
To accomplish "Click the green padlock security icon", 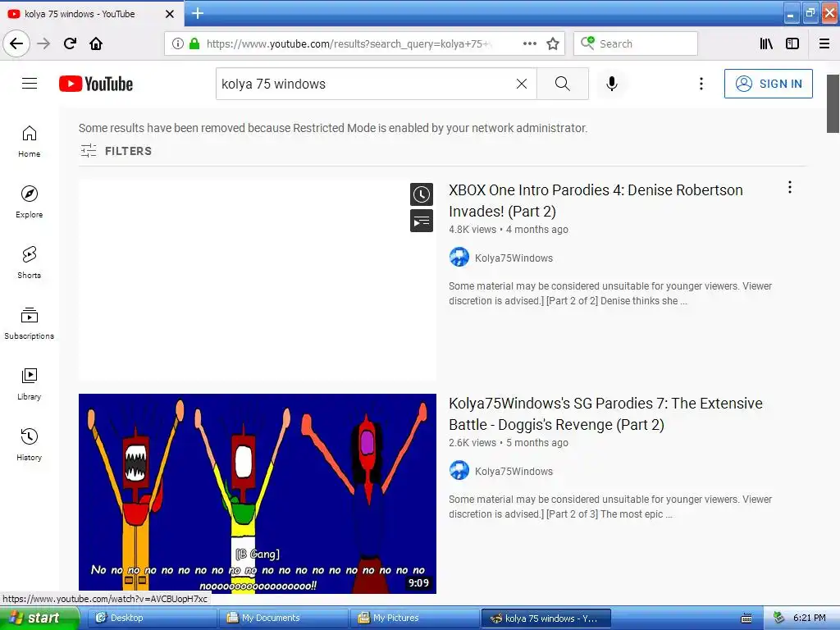I will coord(194,43).
